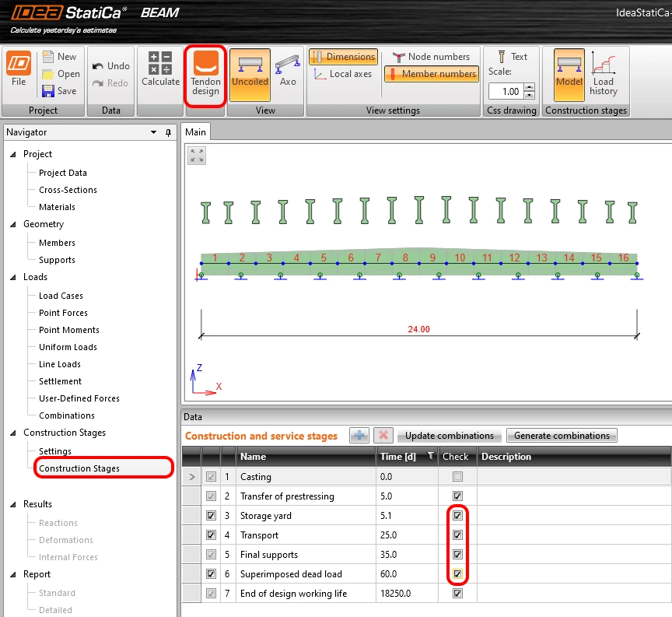672x617 pixels.
Task: Open Project Data in navigator
Action: (x=62, y=173)
